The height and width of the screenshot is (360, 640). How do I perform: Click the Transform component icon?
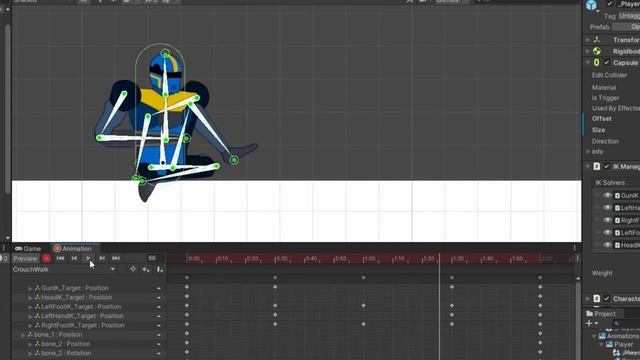tap(597, 40)
